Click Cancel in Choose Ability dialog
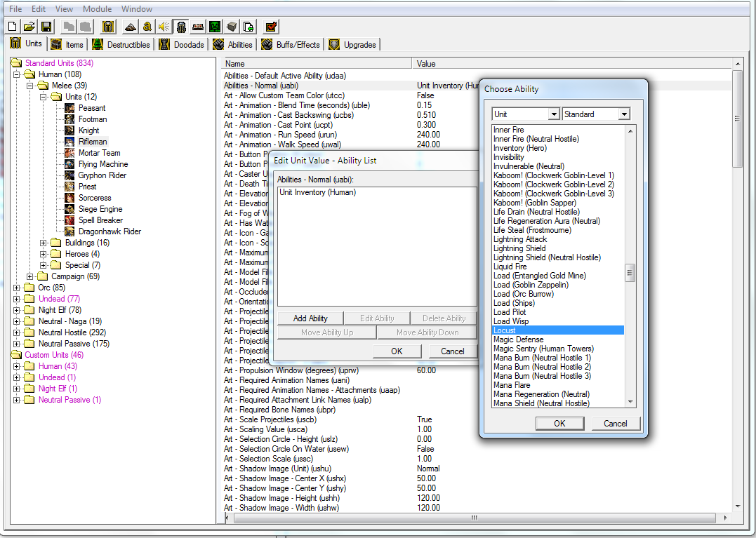Image resolution: width=756 pixels, height=538 pixels. pos(616,424)
